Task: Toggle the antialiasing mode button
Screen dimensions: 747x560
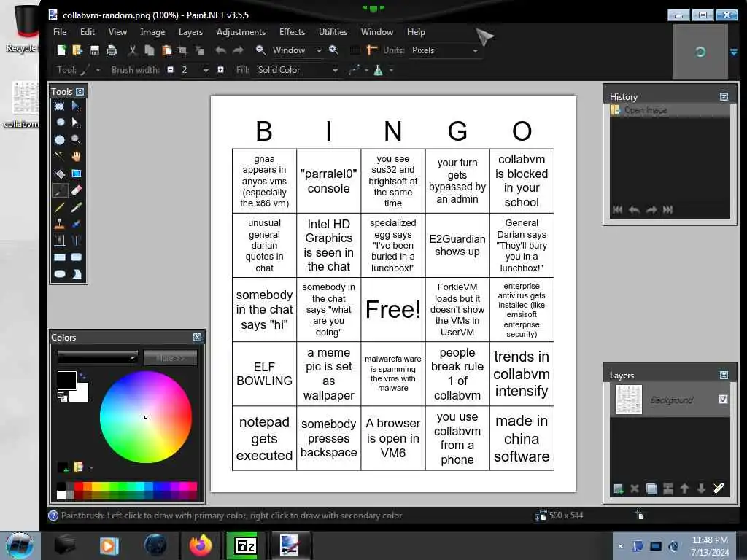Action: coord(354,70)
